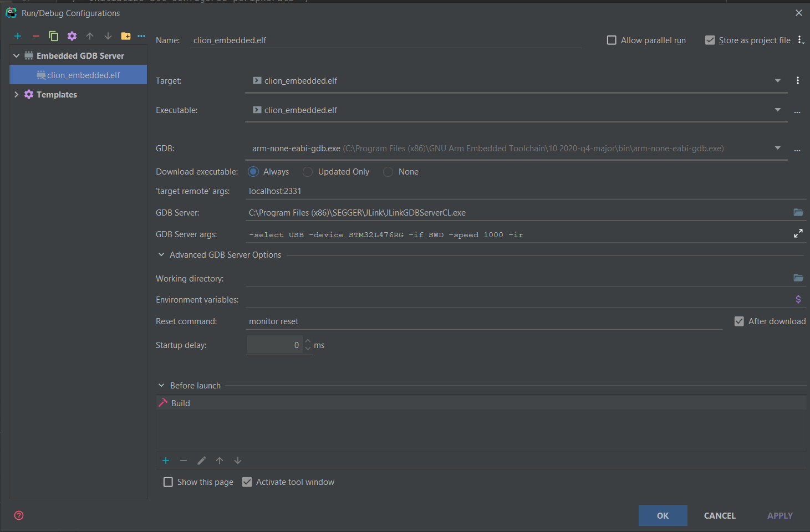
Task: Open Store as project file options
Action: point(800,40)
